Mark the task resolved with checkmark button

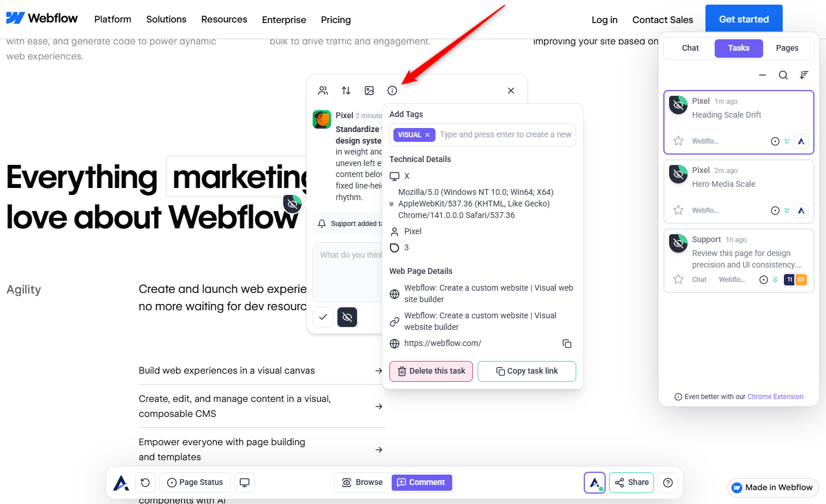(x=323, y=317)
